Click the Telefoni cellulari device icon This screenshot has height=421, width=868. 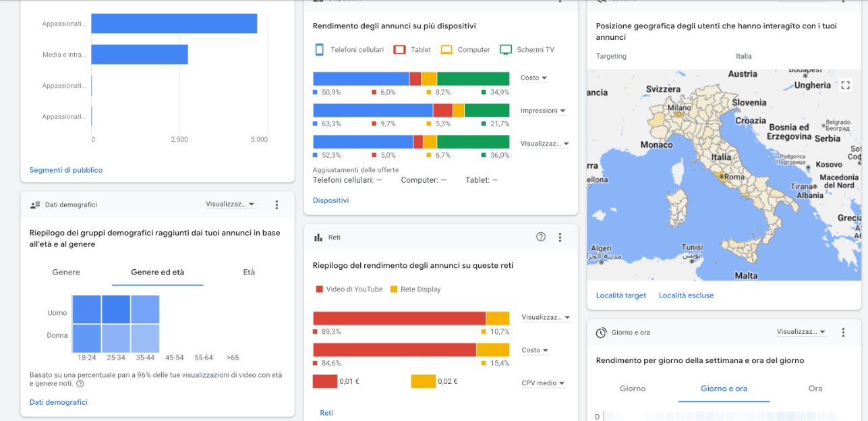pyautogui.click(x=320, y=49)
